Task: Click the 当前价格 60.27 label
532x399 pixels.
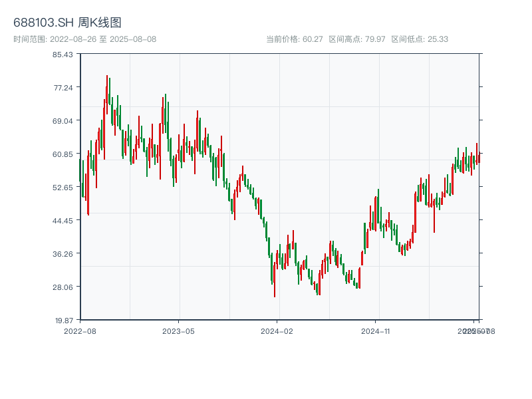Action: tap(294, 39)
